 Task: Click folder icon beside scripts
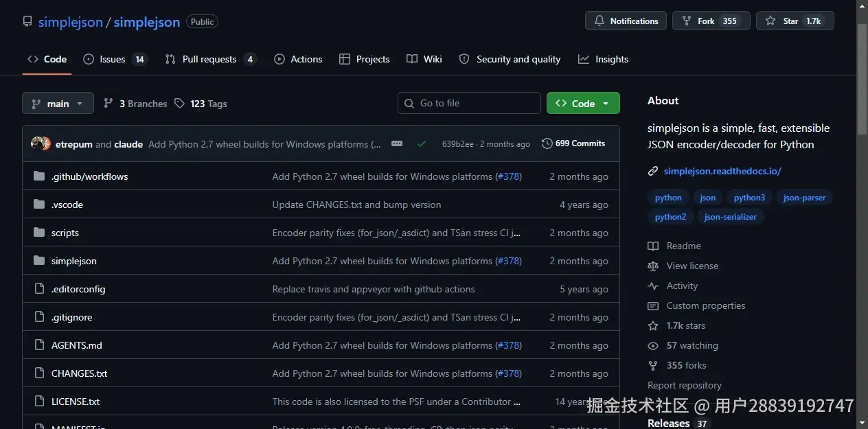[39, 233]
